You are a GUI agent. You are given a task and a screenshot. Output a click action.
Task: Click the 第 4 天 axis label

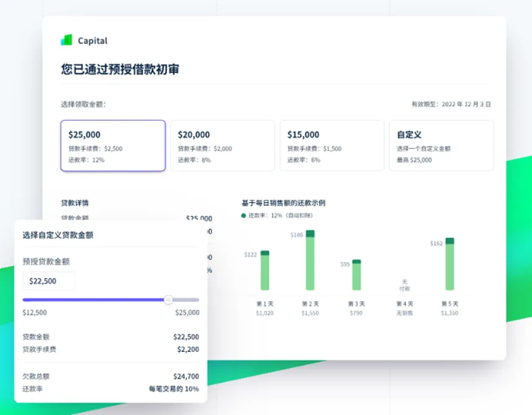tap(405, 304)
